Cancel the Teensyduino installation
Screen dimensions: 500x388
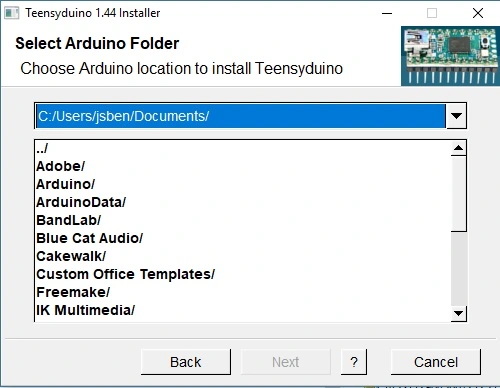tap(436, 362)
